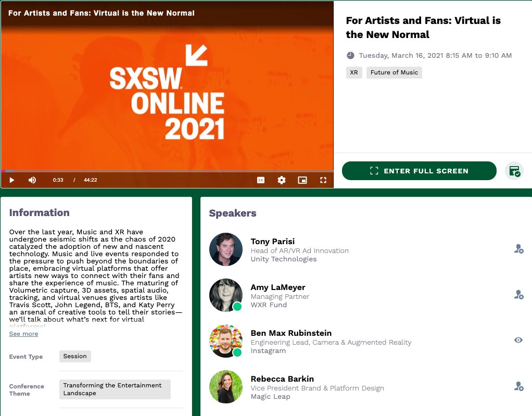Expand description with See more
The image size is (532, 416).
(23, 334)
